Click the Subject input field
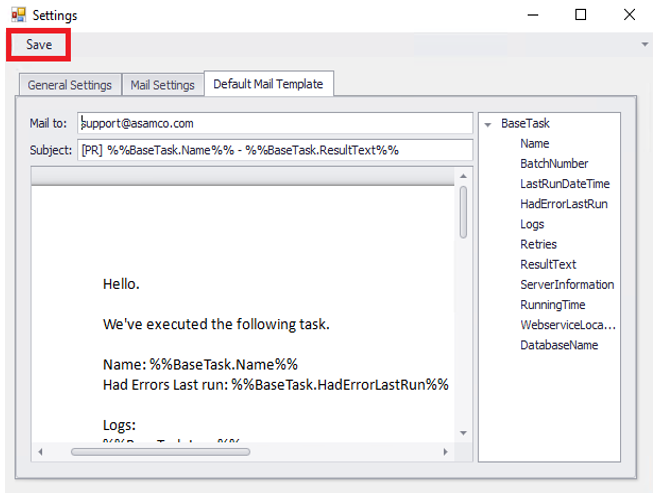 [x=274, y=150]
